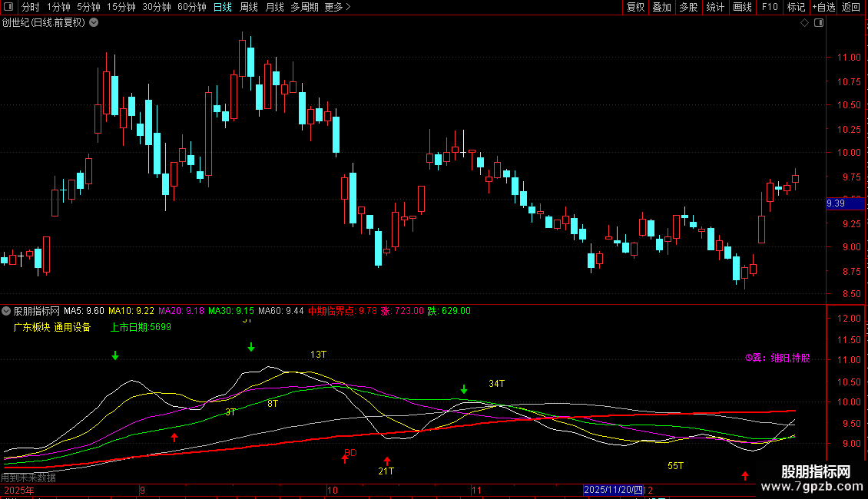Click the 2025/11/20/四 date marker

click(x=613, y=490)
